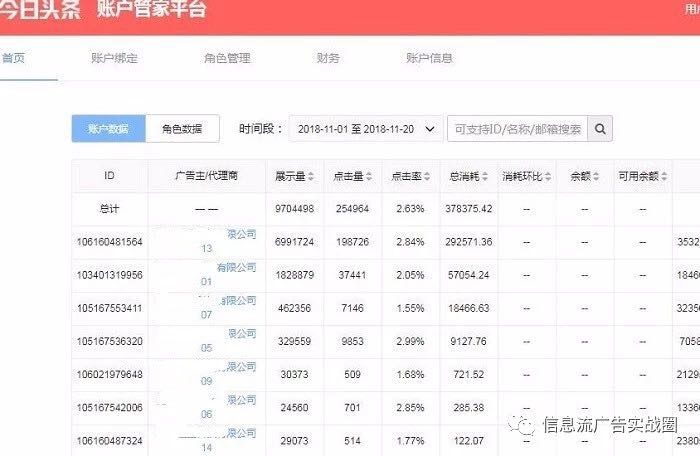The width and height of the screenshot is (700, 456).
Task: Open the 时间段 date range dropdown
Action: [x=366, y=129]
